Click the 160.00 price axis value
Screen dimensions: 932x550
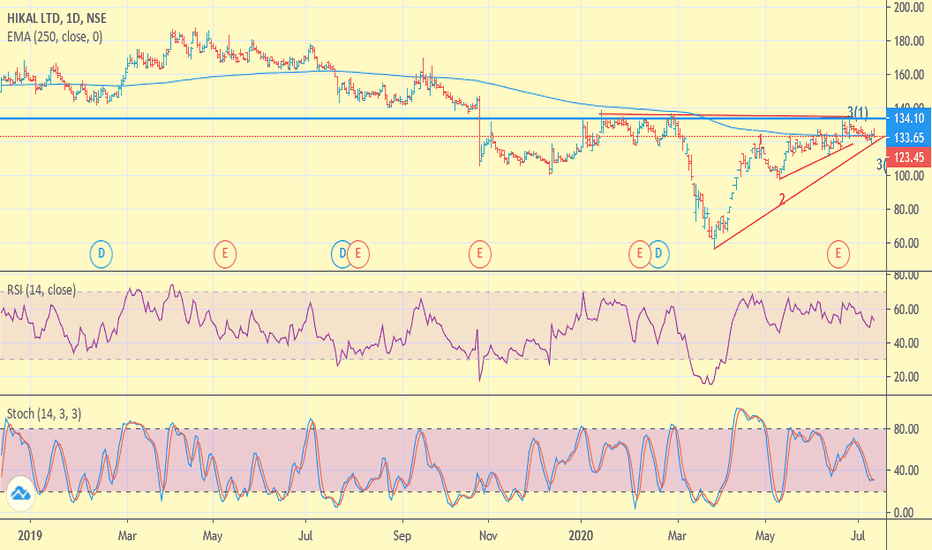pos(909,75)
